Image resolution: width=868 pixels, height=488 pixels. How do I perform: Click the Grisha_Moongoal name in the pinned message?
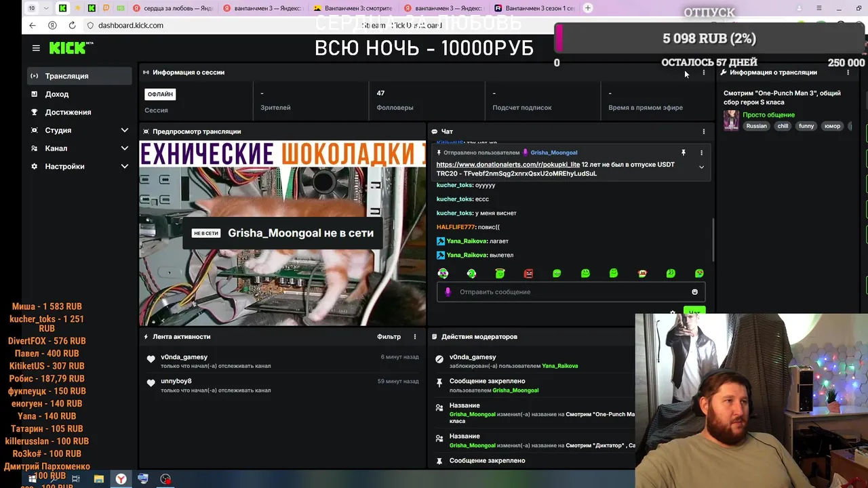pos(554,153)
